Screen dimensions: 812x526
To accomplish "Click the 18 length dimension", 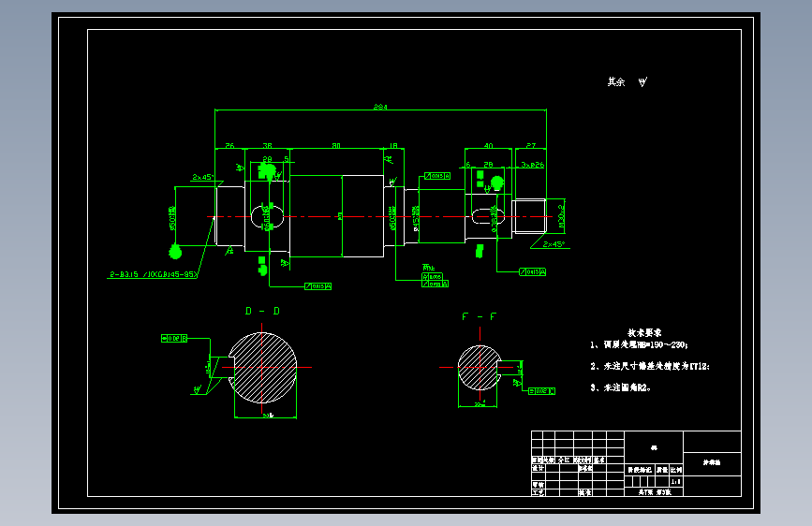I will click(393, 145).
